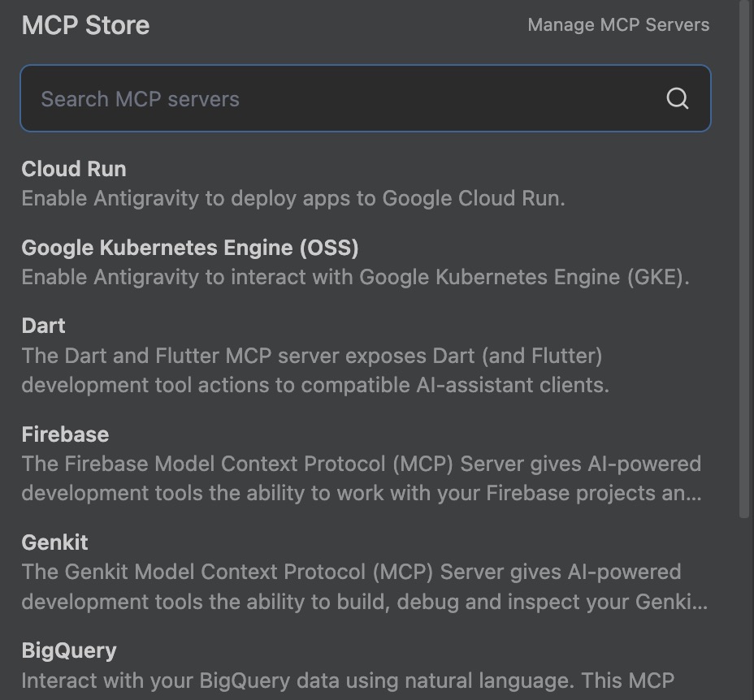Click the magnifier search icon
The height and width of the screenshot is (700, 754).
coord(677,98)
